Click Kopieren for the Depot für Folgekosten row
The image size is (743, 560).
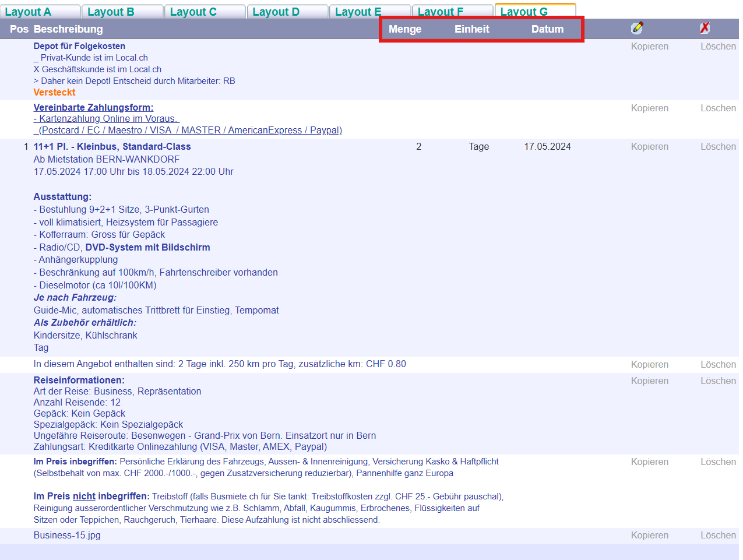pyautogui.click(x=650, y=47)
